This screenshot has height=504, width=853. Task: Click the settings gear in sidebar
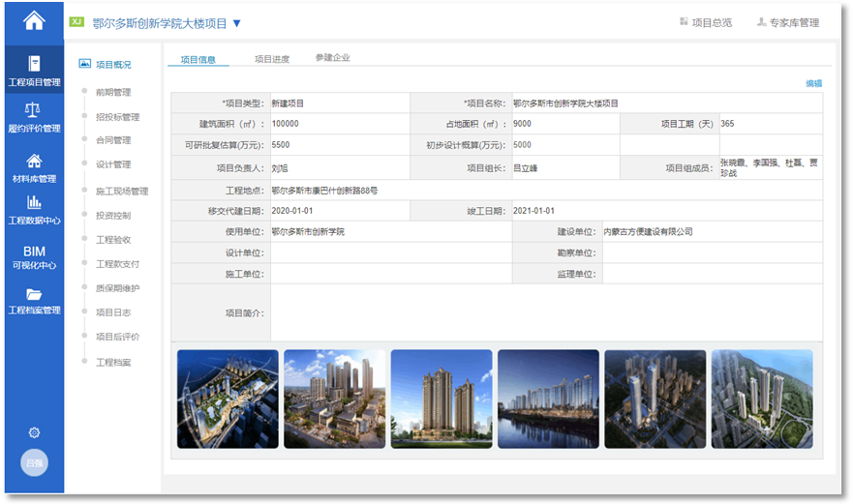click(34, 432)
